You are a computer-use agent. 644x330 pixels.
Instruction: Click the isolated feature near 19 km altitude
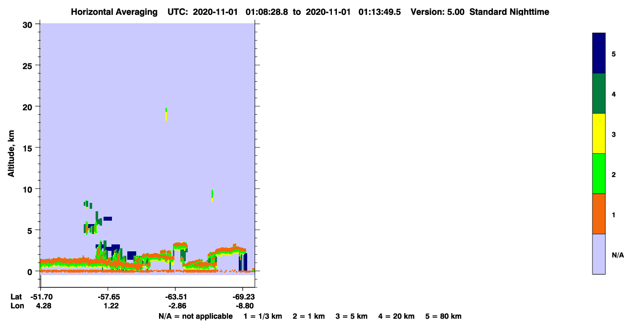tap(166, 114)
